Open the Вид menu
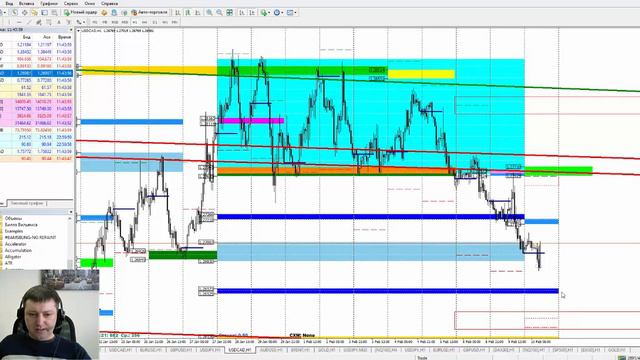640x360 pixels. tap(9, 4)
